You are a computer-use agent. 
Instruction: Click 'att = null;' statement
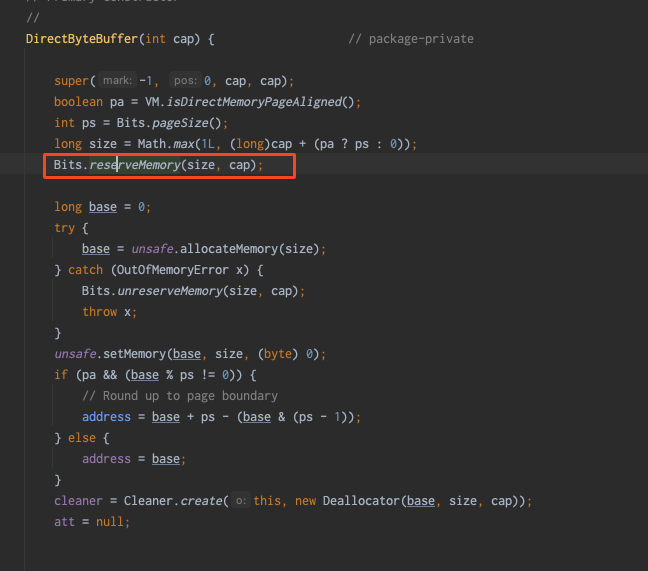[92, 522]
